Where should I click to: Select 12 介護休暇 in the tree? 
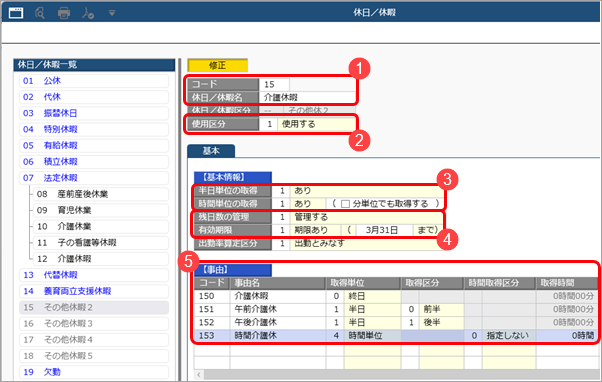101,259
